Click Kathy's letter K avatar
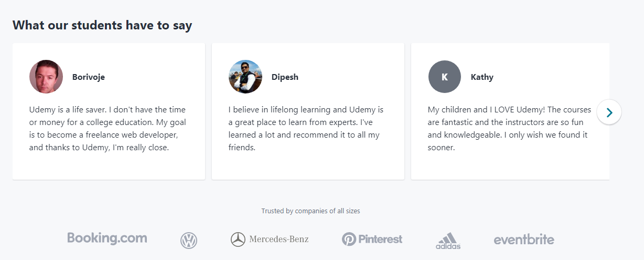644x260 pixels. [445, 77]
